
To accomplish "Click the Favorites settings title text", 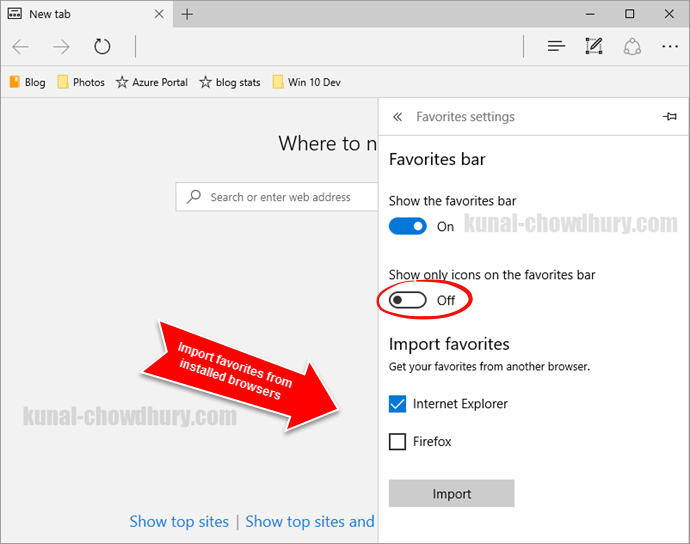I will coord(466,117).
